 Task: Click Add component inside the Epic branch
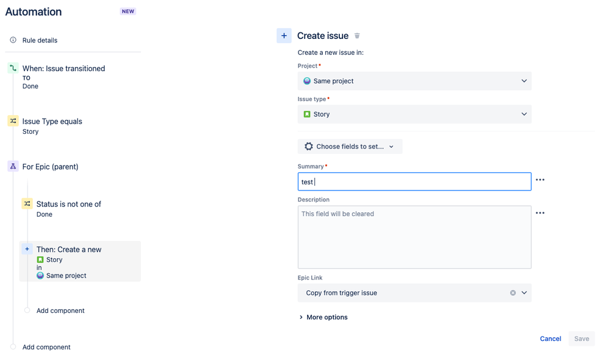click(x=60, y=310)
